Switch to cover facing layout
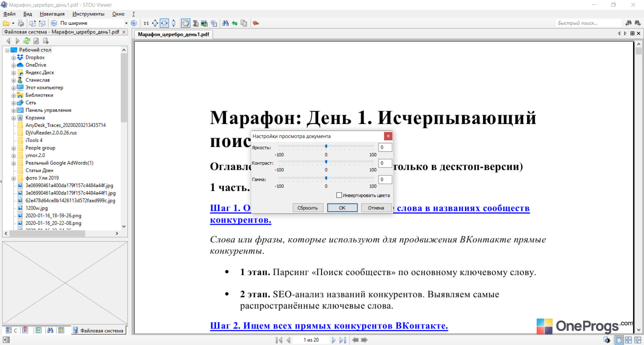This screenshot has width=644, height=345. (637, 340)
